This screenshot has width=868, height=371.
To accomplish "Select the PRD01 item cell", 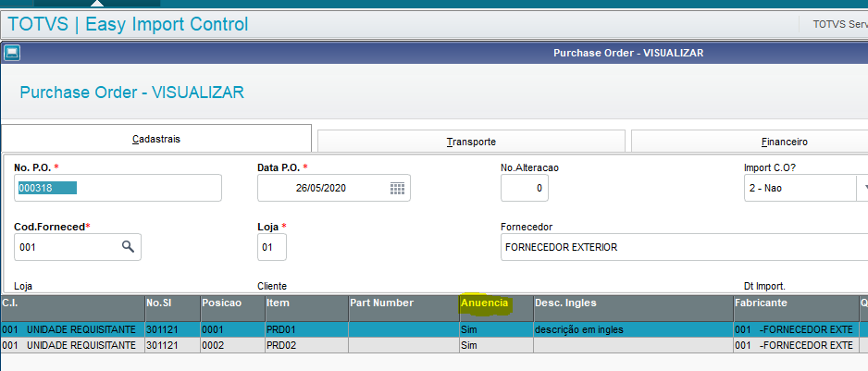I will tap(306, 329).
